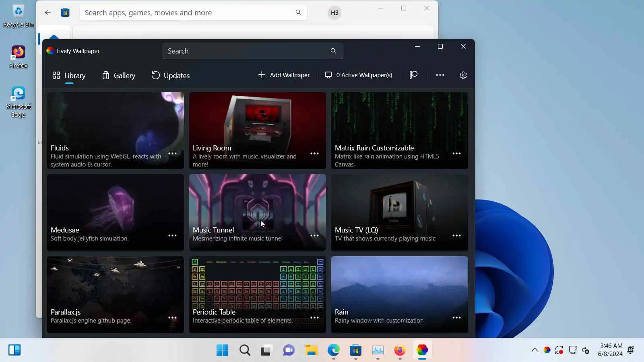The width and height of the screenshot is (644, 362).
Task: Open more options for Fluids wallpaper
Action: (172, 154)
